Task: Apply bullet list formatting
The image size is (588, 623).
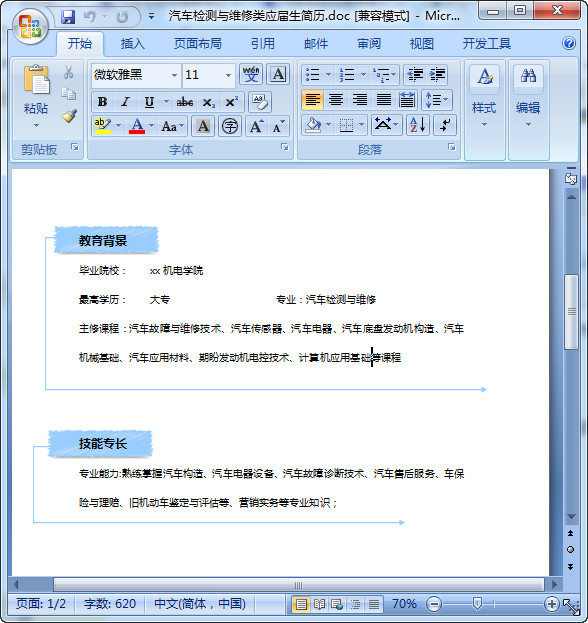Action: 312,74
